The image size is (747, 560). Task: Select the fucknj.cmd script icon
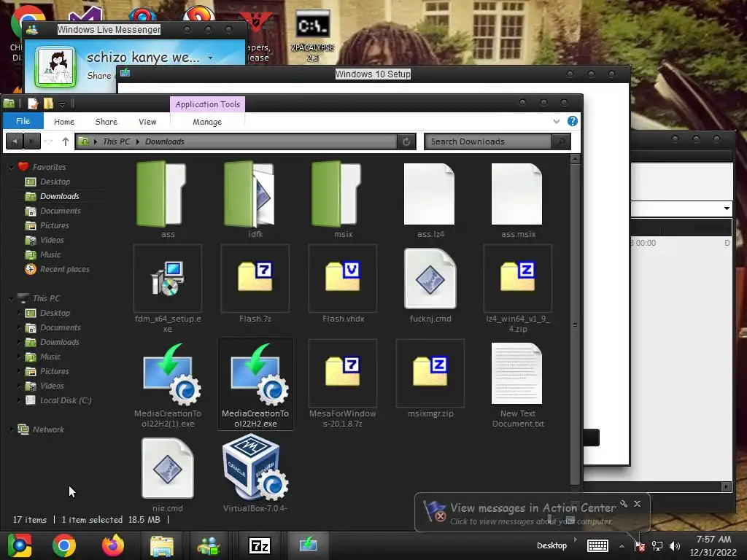pyautogui.click(x=430, y=279)
